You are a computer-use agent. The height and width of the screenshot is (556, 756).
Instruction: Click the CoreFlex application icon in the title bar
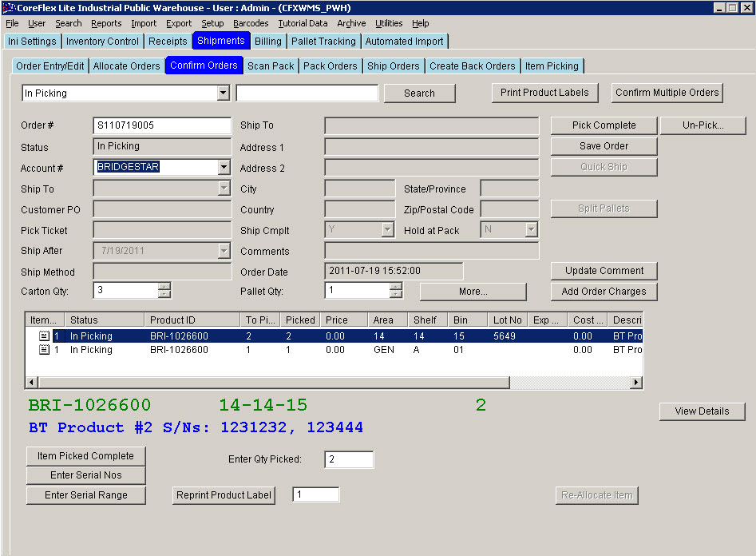click(9, 8)
